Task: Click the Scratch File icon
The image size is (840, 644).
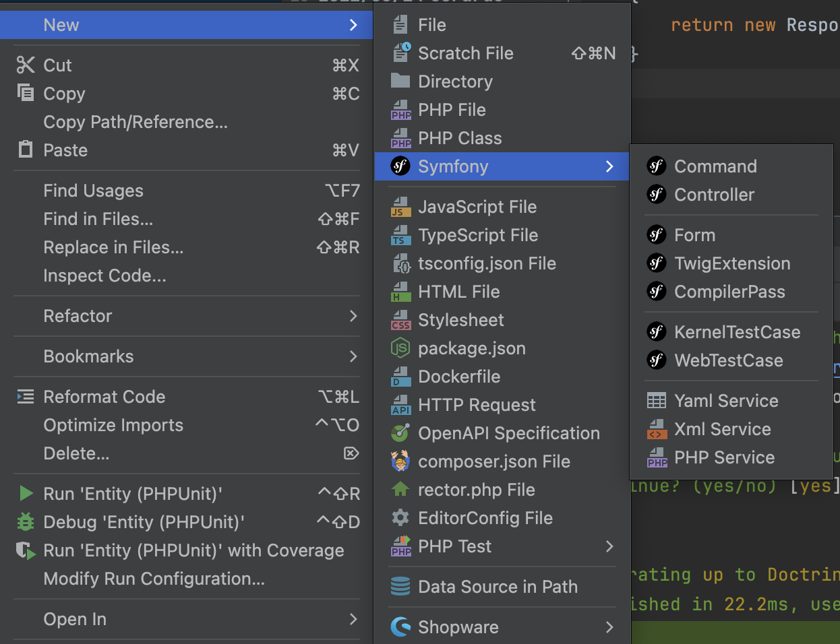Action: coord(401,53)
